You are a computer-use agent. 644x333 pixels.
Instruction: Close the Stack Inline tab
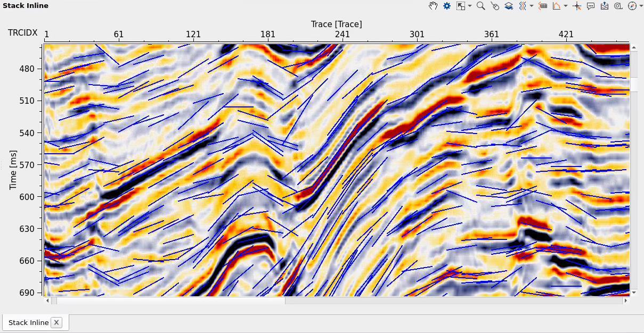56,322
